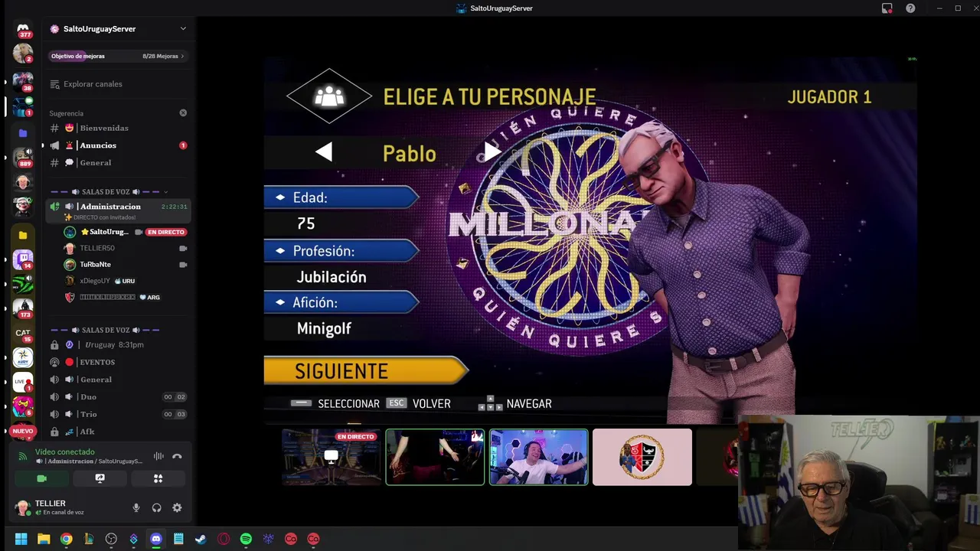Open Notepad from the taskbar
This screenshot has width=980, height=551.
[x=178, y=539]
